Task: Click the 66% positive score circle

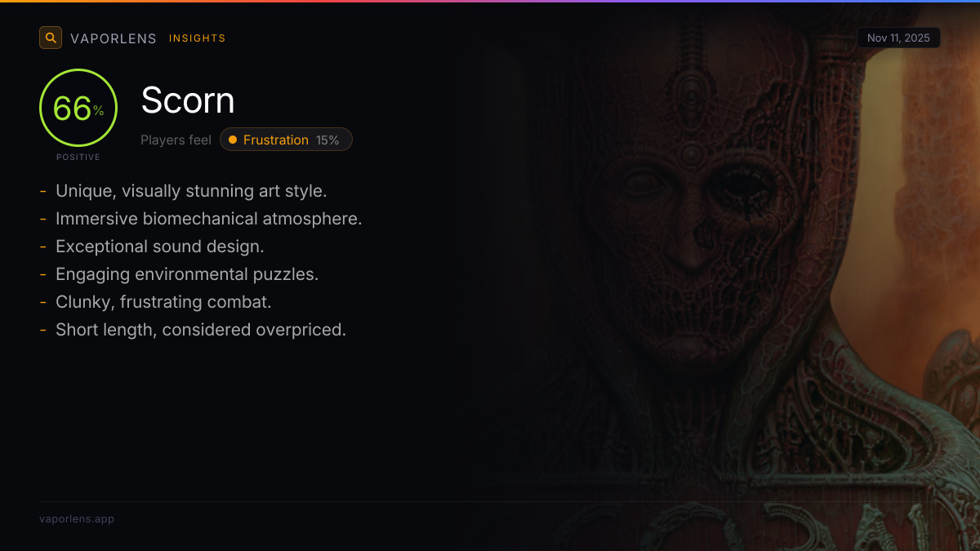Action: coord(78,108)
